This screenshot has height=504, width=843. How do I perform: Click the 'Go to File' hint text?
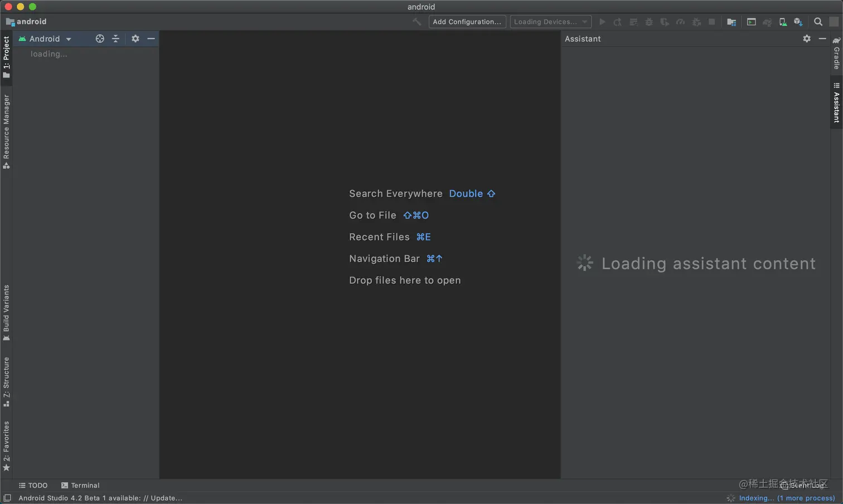(372, 215)
